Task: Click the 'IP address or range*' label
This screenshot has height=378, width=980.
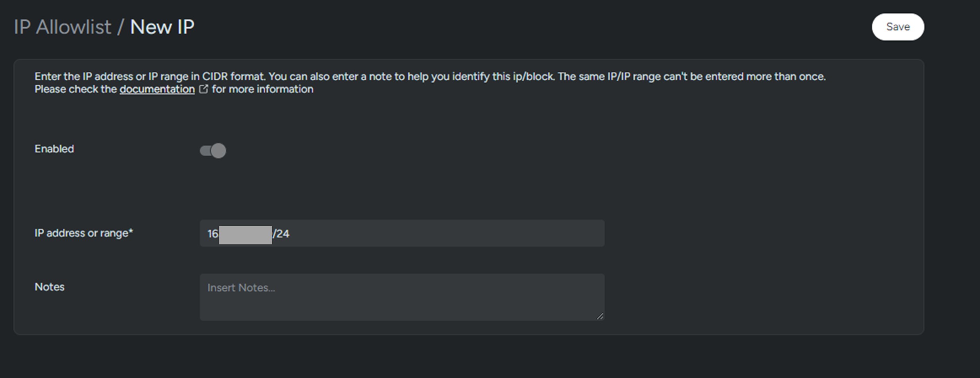Action: tap(84, 233)
